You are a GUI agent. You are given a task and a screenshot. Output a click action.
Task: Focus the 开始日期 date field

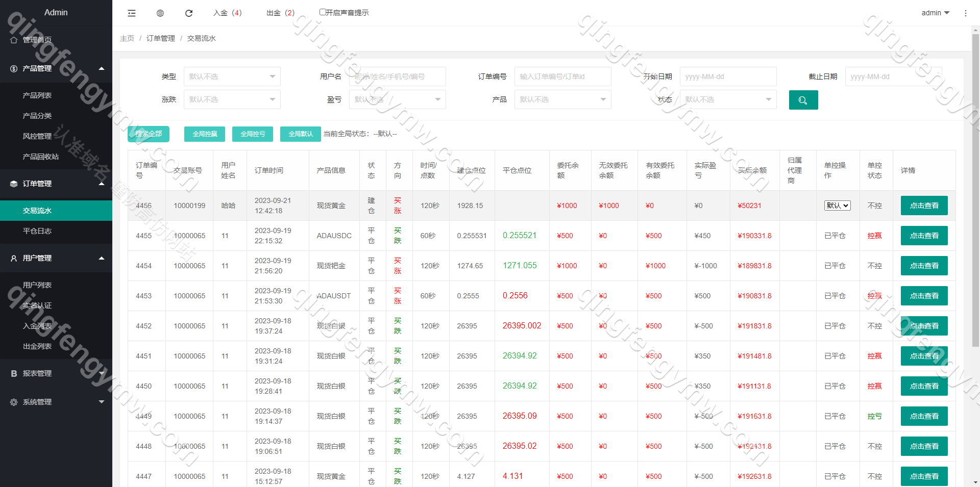pyautogui.click(x=728, y=76)
